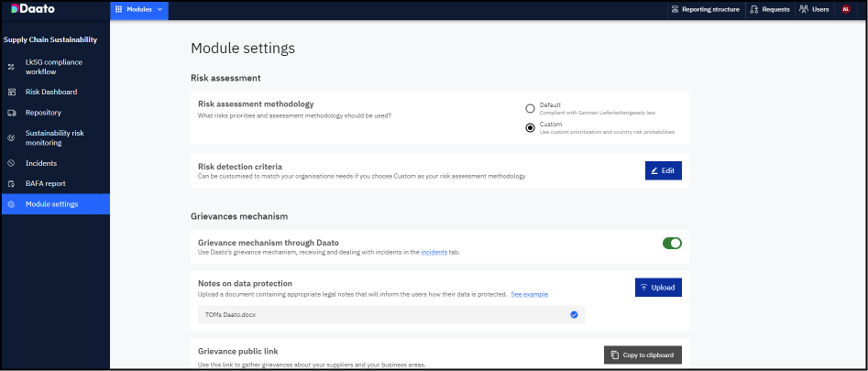The image size is (868, 371).
Task: Expand the Modules dropdown
Action: pyautogui.click(x=138, y=9)
